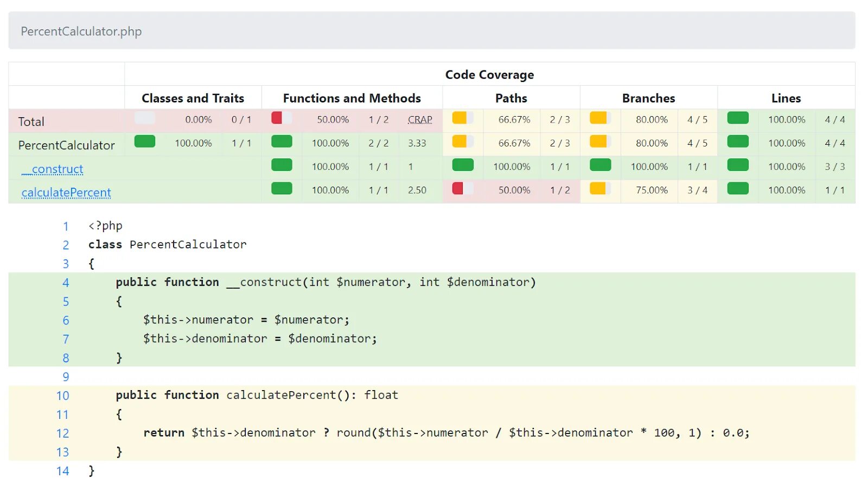Click the Branches column header
This screenshot has height=491, width=868.
pos(648,98)
